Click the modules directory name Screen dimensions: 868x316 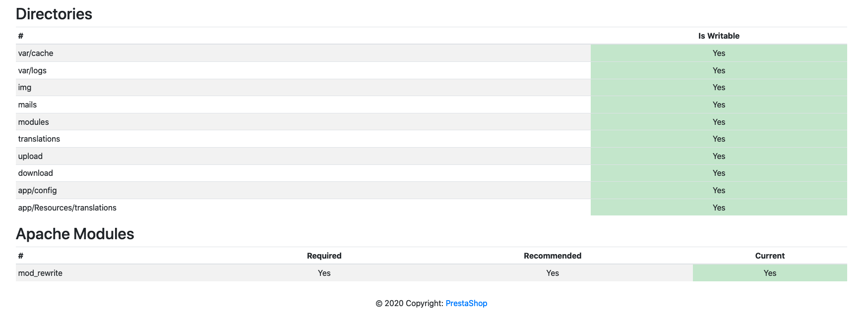[x=33, y=122]
